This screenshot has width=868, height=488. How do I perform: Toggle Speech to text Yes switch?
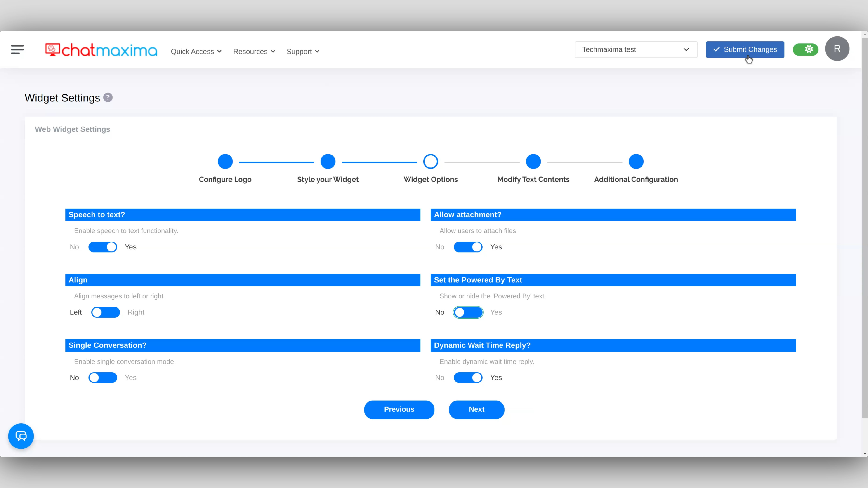click(103, 247)
